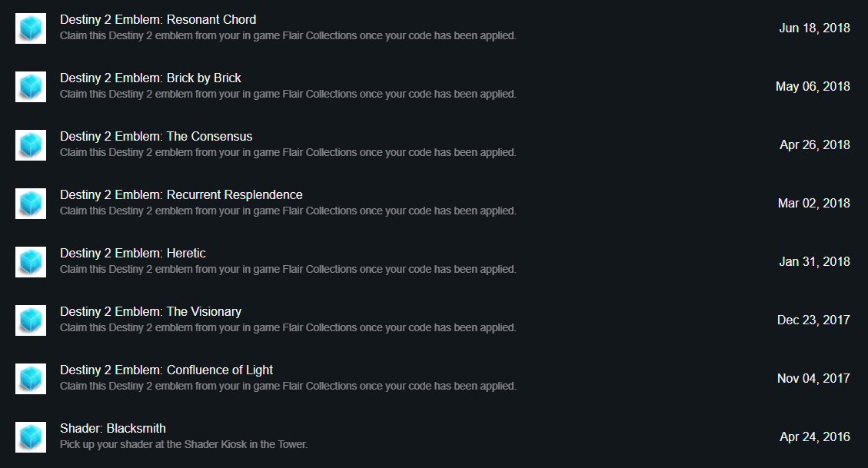Click Destiny 2 Emblem: Confluence of Light title
Viewport: 868px width, 468px height.
167,370
